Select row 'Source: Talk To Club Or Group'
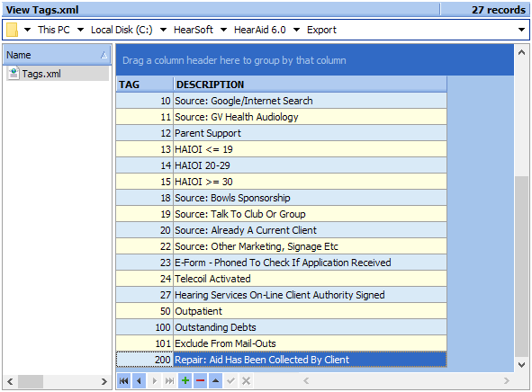 (281, 214)
